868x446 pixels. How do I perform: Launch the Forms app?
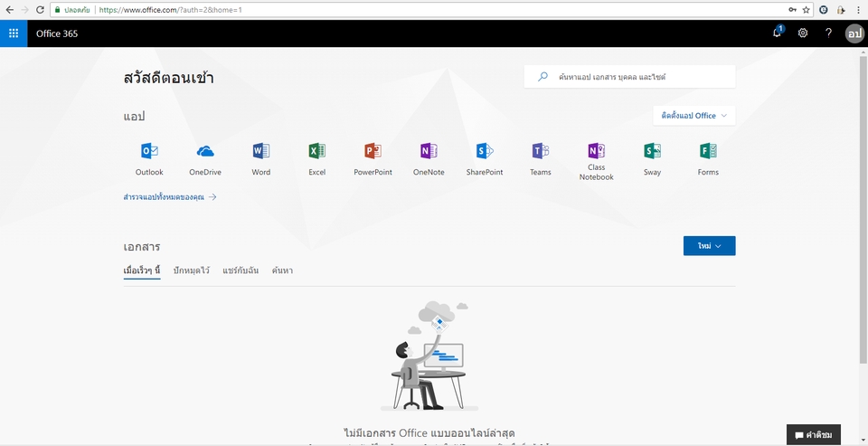point(708,159)
